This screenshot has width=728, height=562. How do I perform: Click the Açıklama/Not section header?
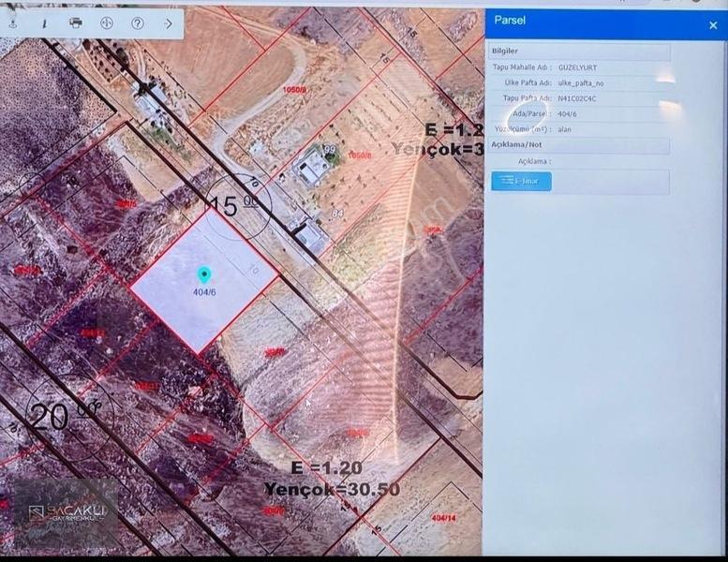coord(578,145)
